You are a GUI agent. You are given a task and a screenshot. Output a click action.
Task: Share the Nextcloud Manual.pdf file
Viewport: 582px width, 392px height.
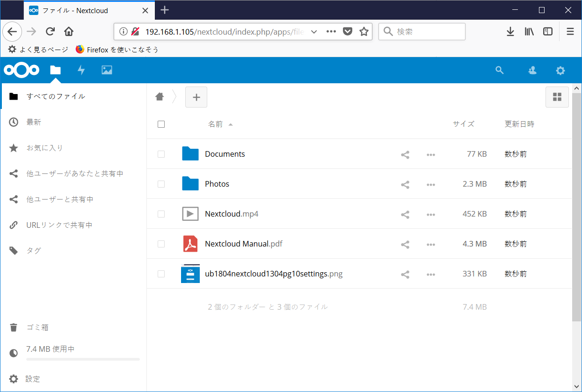405,244
